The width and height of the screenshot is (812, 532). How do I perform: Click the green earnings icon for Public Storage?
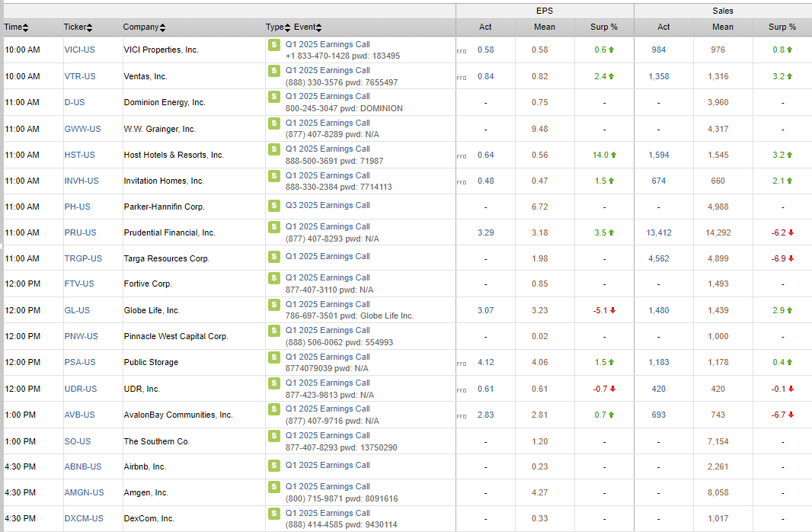[274, 357]
